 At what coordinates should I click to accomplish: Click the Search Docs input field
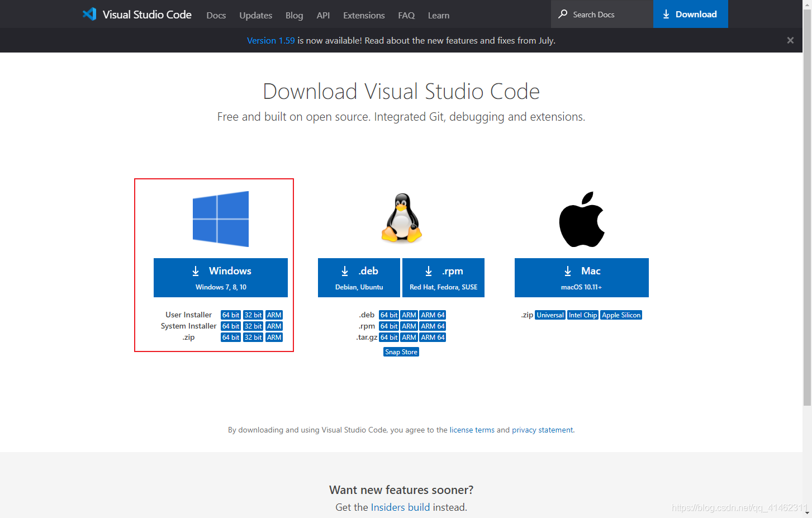coord(602,14)
